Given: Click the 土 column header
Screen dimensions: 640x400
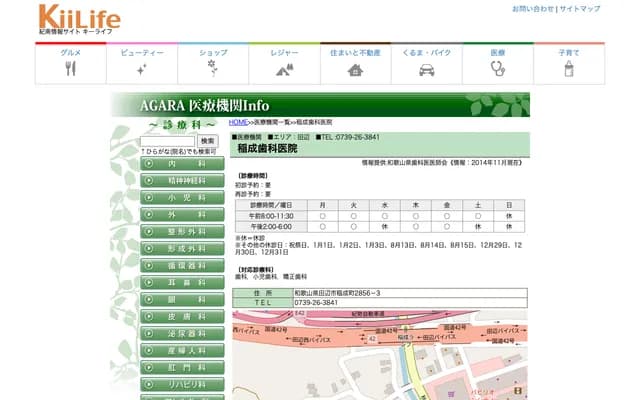Looking at the screenshot, I should 478,205.
